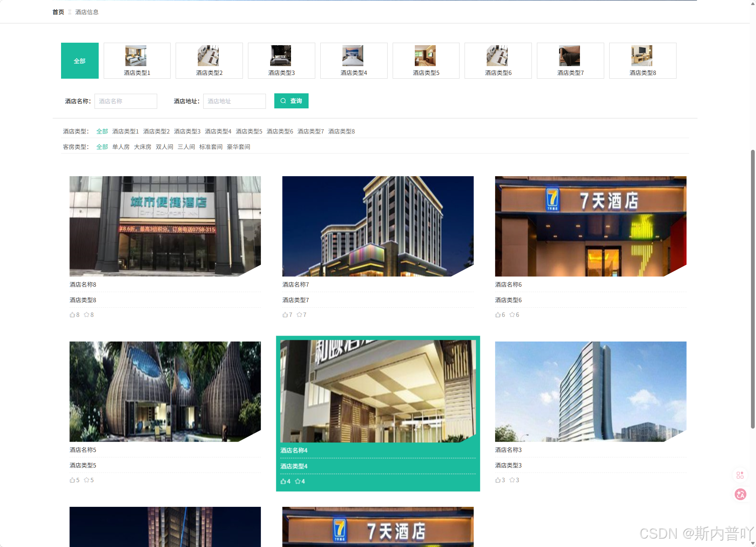Click the star icon under 酒店名称6
Screen dimensions: 756x547
pyautogui.click(x=512, y=315)
